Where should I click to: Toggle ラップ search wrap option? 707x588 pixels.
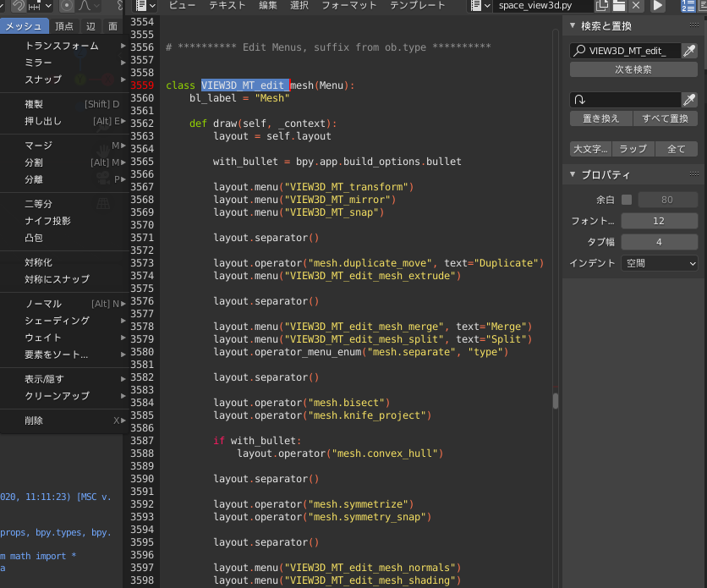pyautogui.click(x=633, y=149)
